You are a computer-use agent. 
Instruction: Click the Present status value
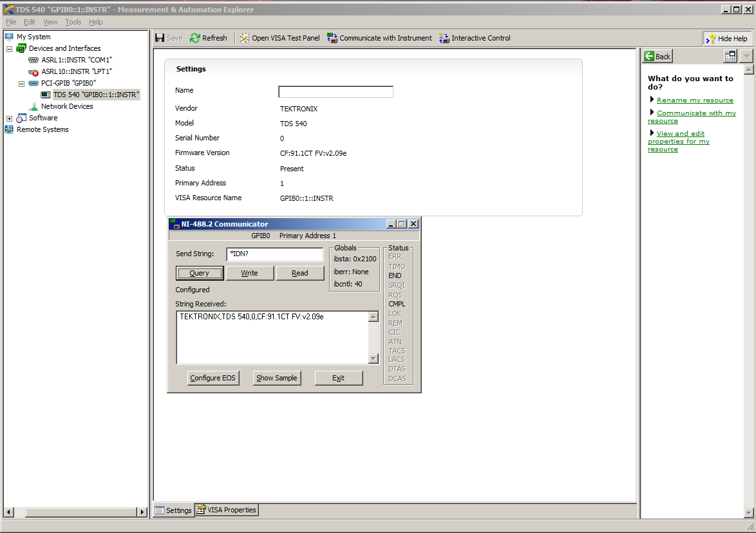(292, 169)
